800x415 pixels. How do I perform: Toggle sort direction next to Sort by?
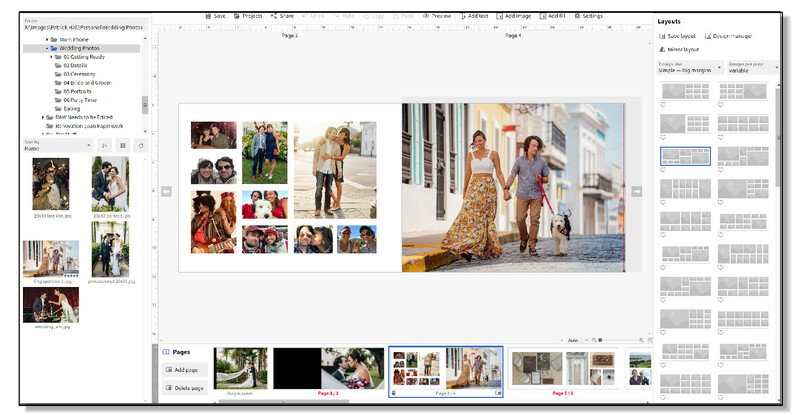(x=104, y=145)
